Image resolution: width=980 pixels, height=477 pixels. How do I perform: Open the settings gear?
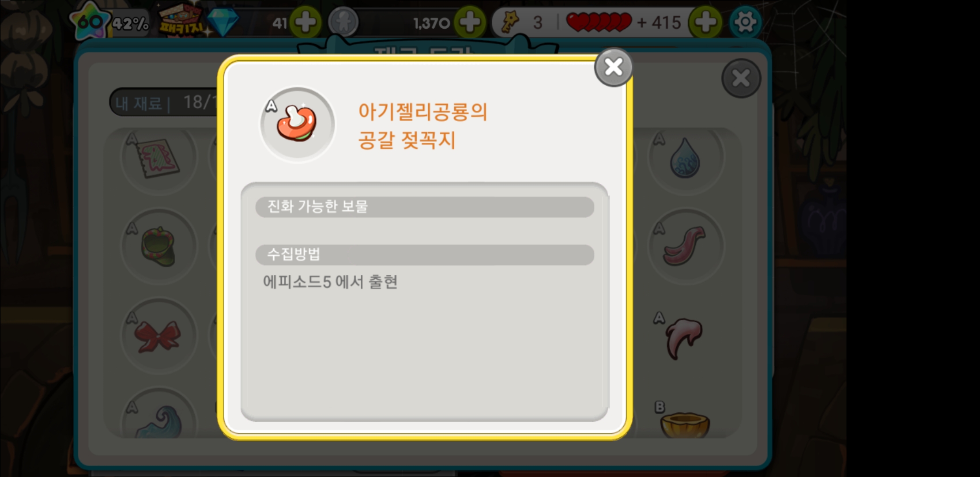point(745,22)
